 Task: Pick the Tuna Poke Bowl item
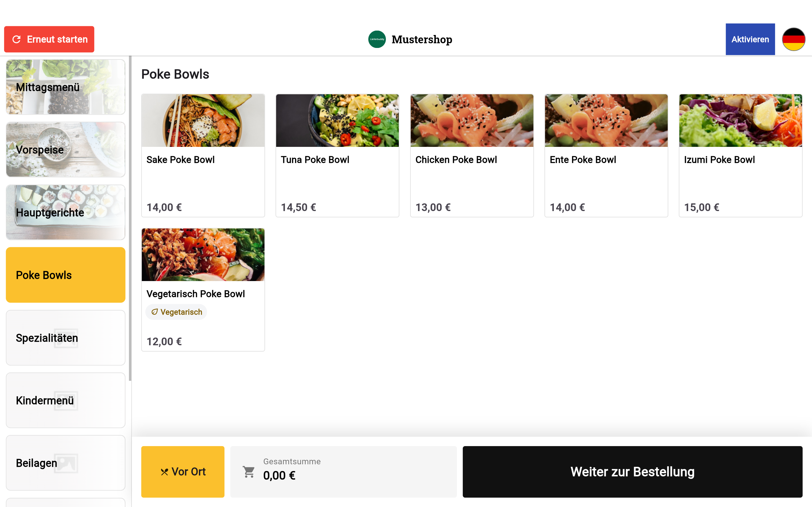click(337, 156)
